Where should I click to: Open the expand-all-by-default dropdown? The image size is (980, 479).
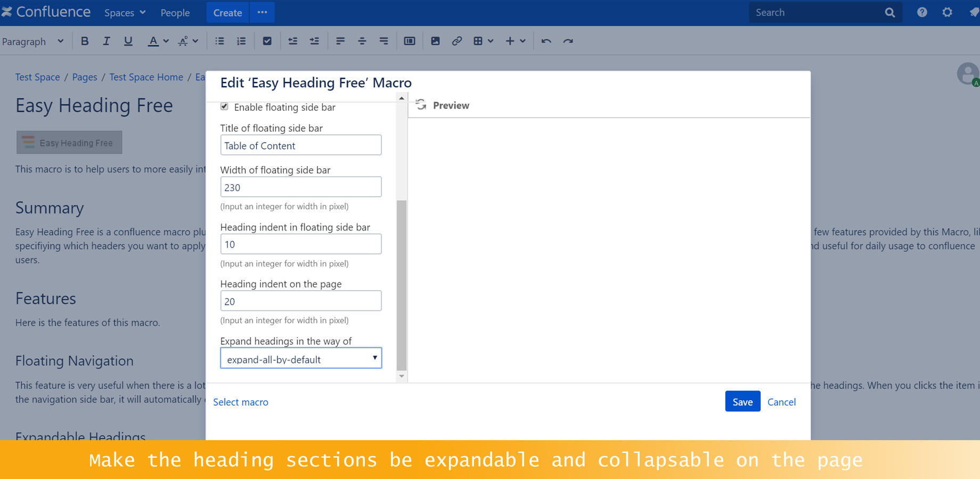pyautogui.click(x=301, y=358)
